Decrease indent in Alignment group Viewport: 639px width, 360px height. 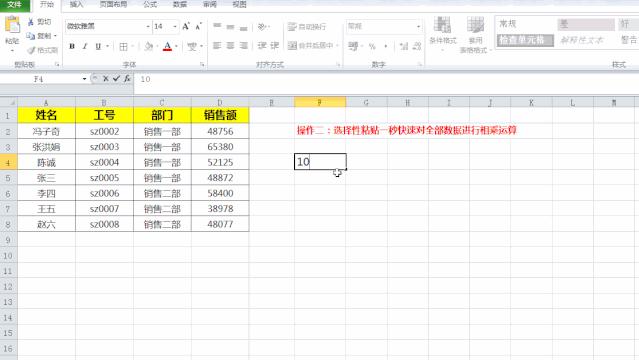coord(262,45)
